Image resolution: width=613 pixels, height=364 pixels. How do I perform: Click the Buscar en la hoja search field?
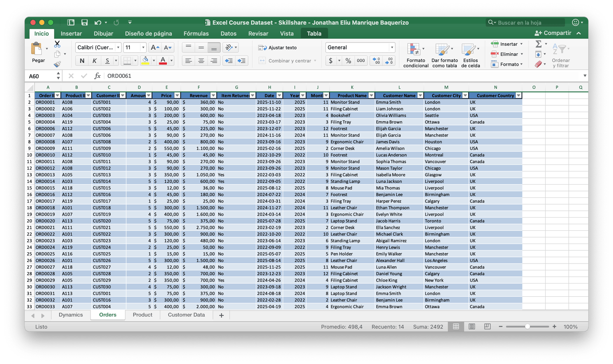point(526,22)
